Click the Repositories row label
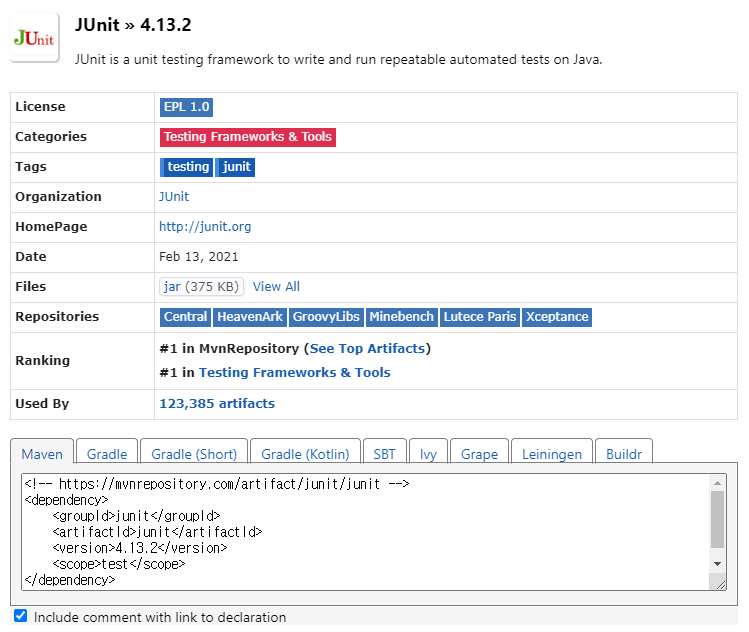 (57, 317)
